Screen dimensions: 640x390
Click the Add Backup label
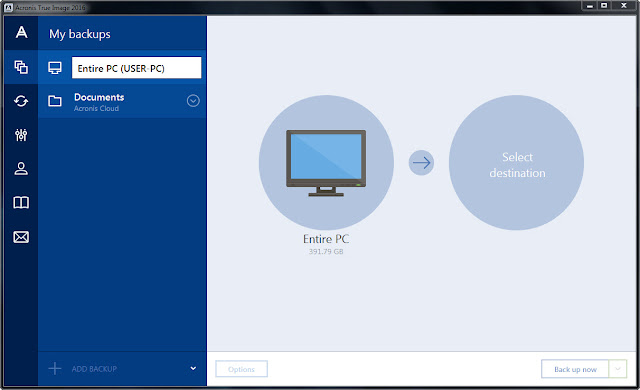(x=94, y=369)
